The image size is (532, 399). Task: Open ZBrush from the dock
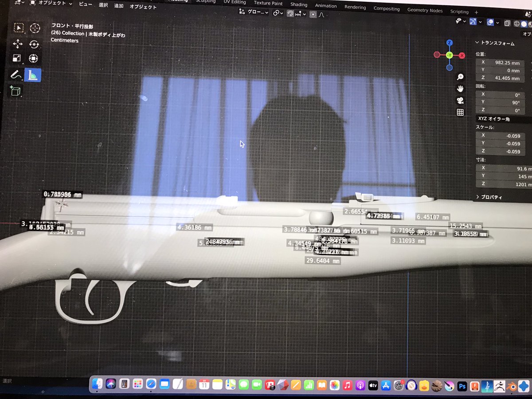coord(500,387)
